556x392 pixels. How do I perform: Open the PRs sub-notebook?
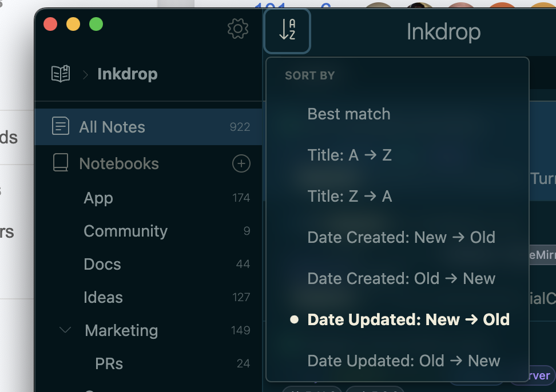coord(149,363)
